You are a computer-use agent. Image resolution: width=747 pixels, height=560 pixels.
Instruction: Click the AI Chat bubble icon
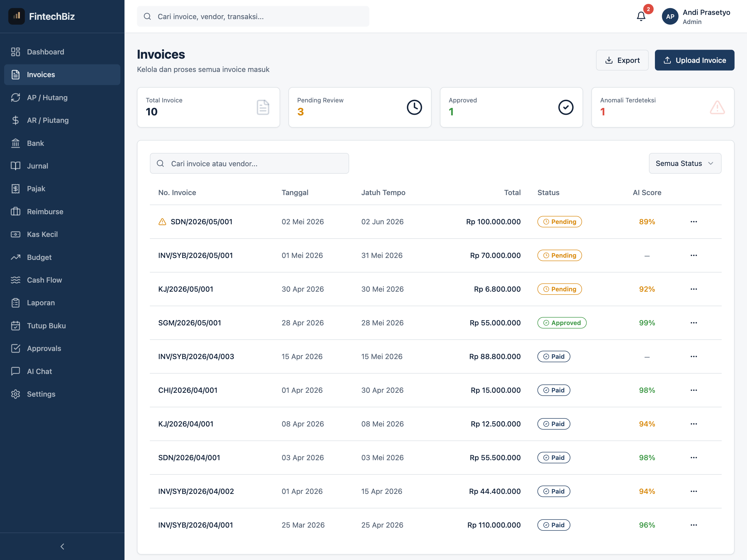click(x=16, y=371)
